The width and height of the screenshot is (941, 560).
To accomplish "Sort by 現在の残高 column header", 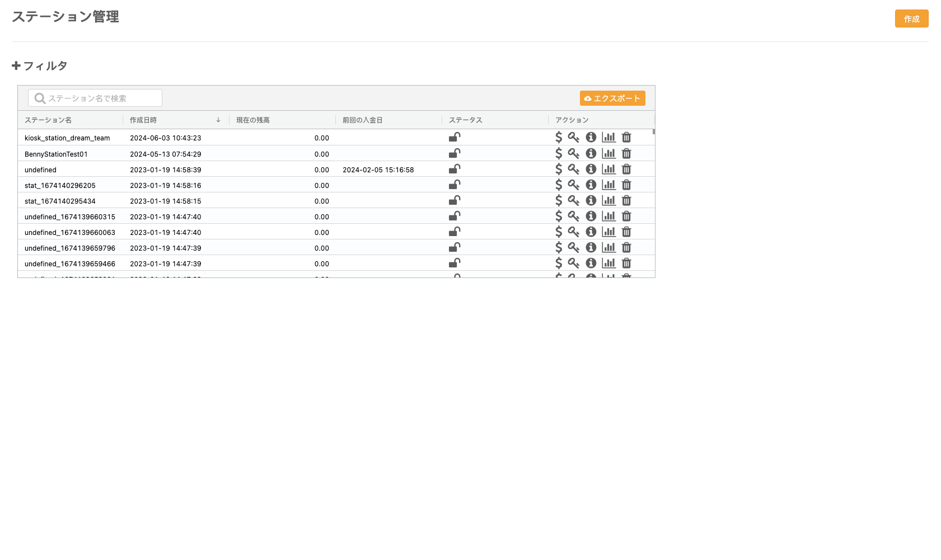I will coord(253,120).
